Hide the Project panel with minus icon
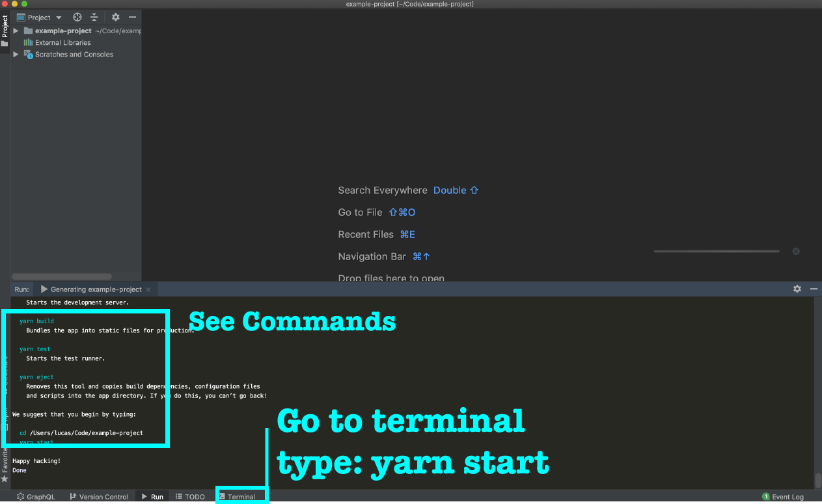The width and height of the screenshot is (822, 504). (132, 18)
